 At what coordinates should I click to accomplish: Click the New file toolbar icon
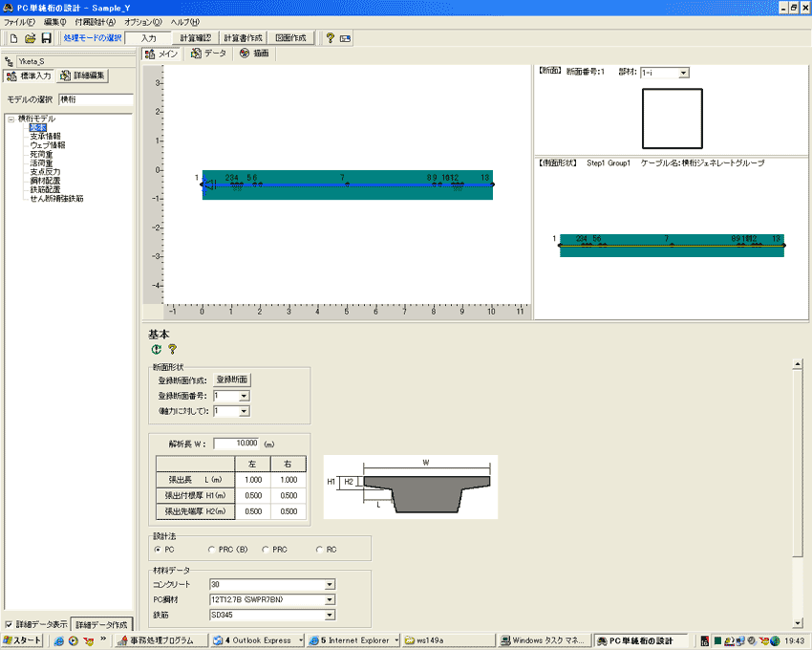pos(14,38)
